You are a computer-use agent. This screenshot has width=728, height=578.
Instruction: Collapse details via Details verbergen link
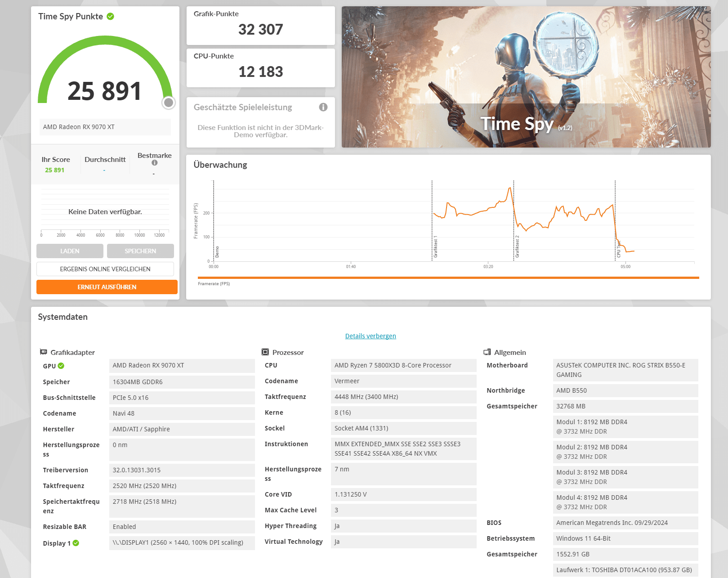pos(371,336)
